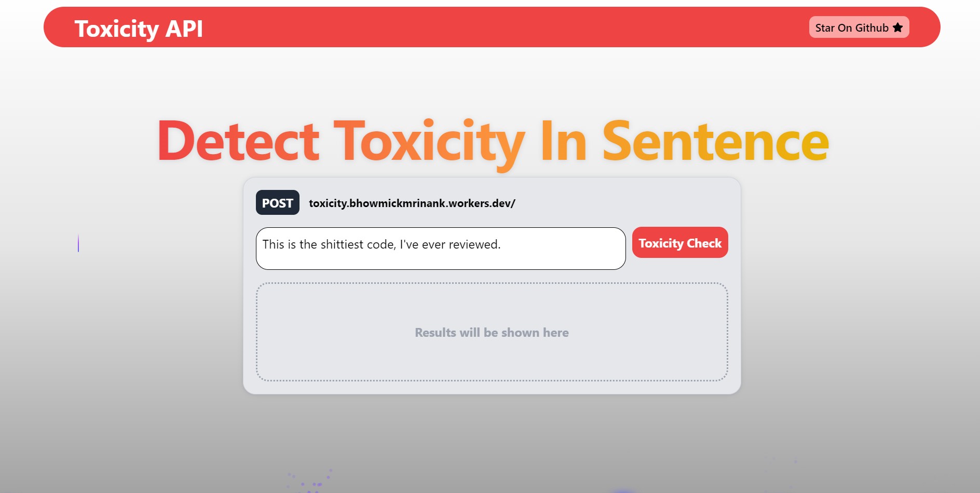Click the Toxicity API title in the navbar
Screen dimensions: 980x493
pyautogui.click(x=139, y=29)
